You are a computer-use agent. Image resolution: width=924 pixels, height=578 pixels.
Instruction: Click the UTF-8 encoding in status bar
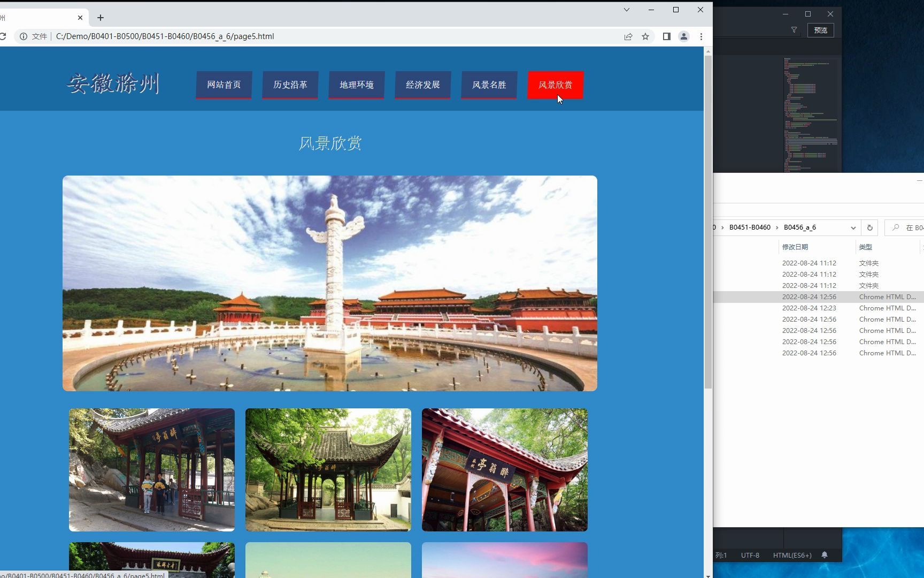[x=750, y=556]
